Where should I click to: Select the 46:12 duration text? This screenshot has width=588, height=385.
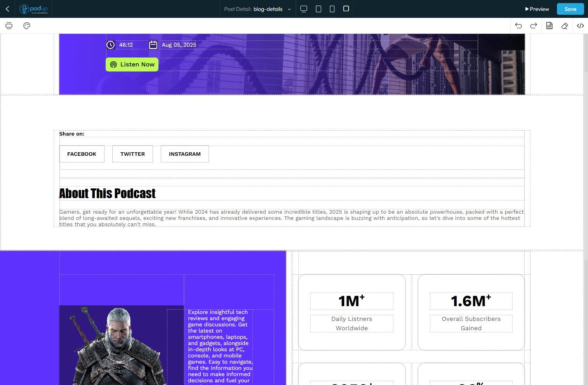pos(126,45)
